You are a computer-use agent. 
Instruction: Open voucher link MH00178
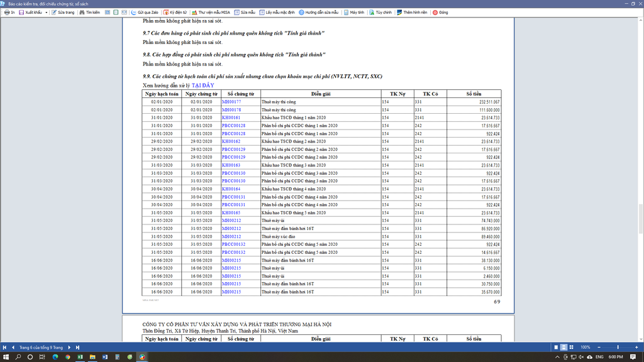coord(231,109)
